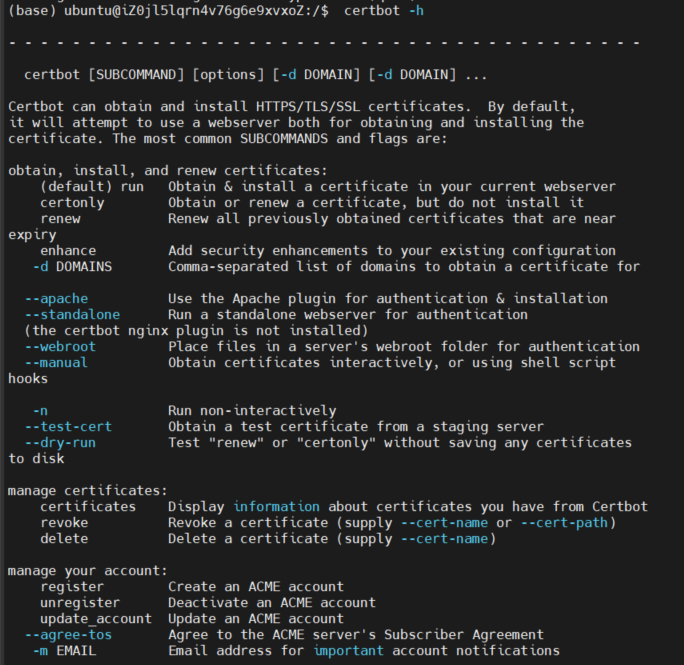
Task: Click the "manage certificates:" section heading
Action: point(88,490)
